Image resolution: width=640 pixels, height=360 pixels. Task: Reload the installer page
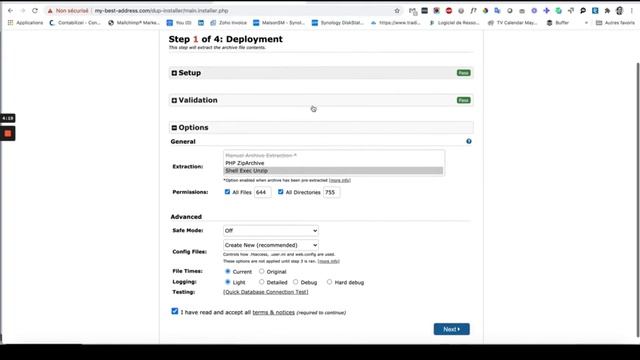35,11
